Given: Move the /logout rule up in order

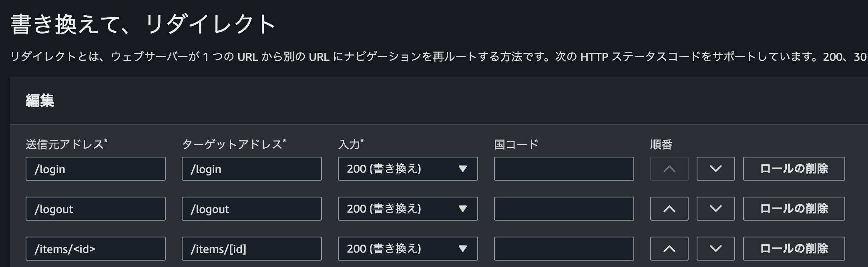Looking at the screenshot, I should 669,208.
